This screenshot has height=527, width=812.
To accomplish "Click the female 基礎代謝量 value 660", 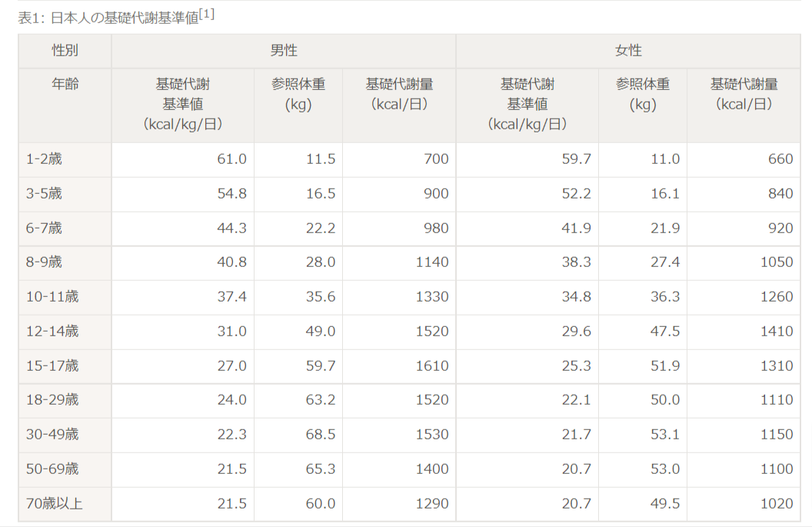I will pyautogui.click(x=780, y=159).
